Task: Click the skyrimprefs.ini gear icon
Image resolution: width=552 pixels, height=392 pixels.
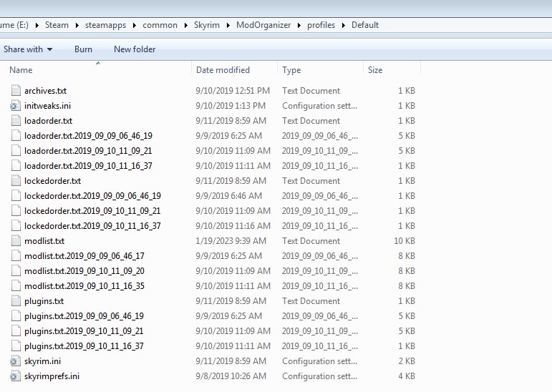Action: pos(15,376)
